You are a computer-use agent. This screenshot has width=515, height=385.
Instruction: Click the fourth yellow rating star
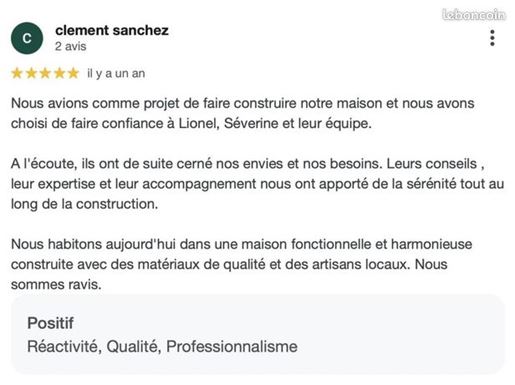click(59, 73)
